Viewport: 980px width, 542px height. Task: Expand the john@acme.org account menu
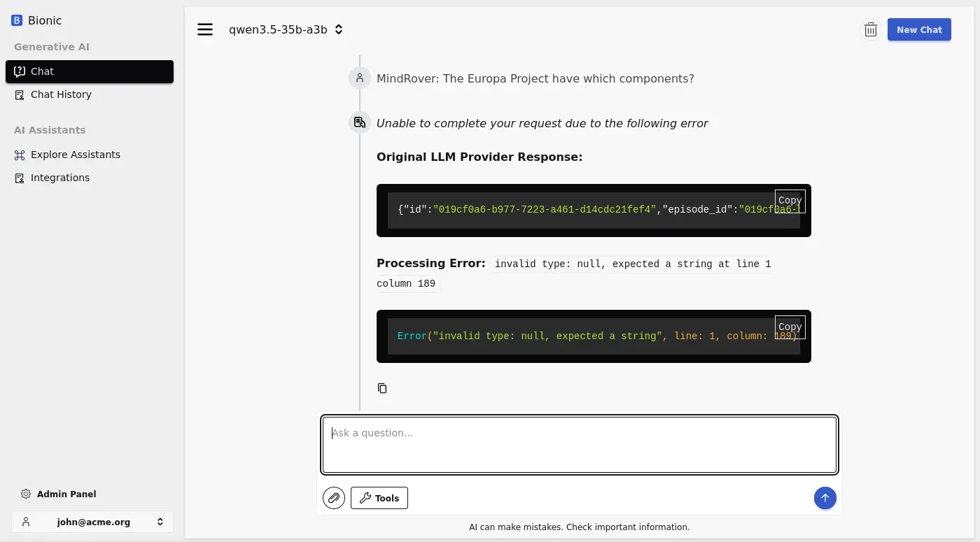click(92, 522)
